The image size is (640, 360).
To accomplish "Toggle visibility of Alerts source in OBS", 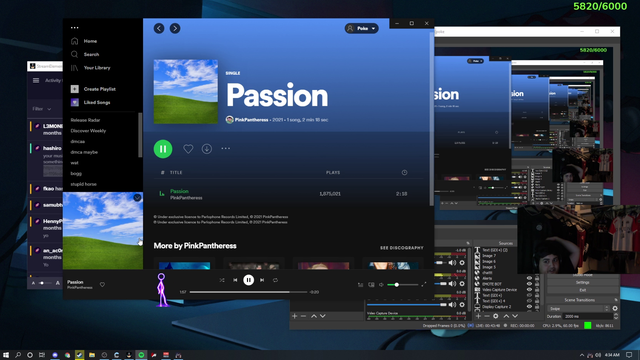I will coord(529,278).
